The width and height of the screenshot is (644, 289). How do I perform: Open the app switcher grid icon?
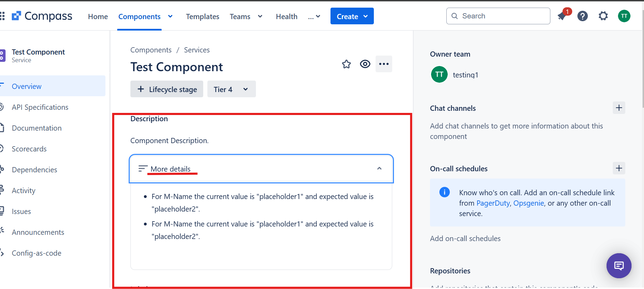point(2,16)
